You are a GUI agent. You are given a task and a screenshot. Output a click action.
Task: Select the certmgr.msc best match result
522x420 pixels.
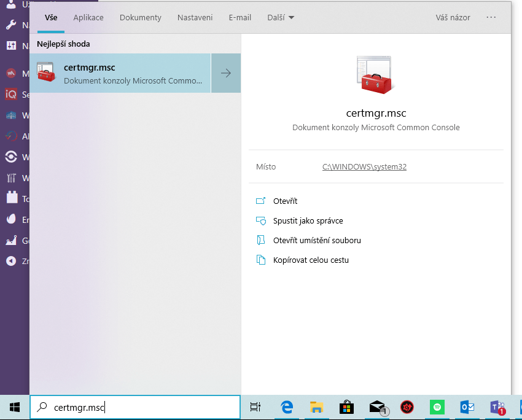pos(120,73)
